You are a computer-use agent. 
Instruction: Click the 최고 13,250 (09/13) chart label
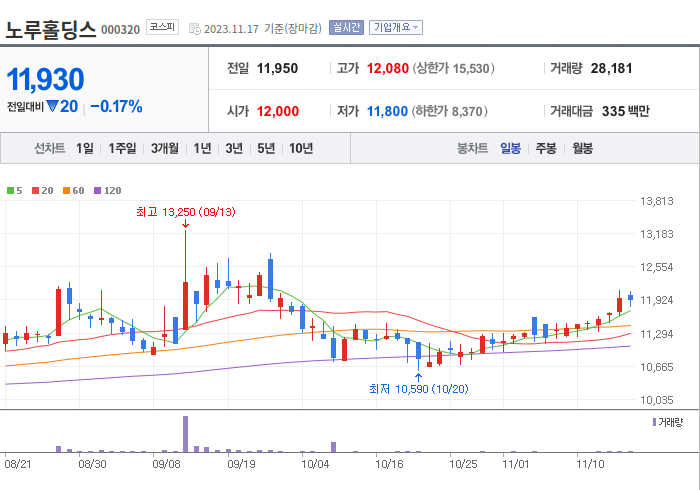186,212
